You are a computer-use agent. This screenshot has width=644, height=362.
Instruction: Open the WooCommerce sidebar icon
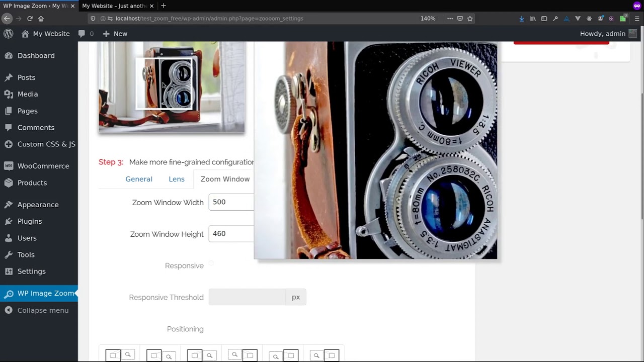point(9,166)
